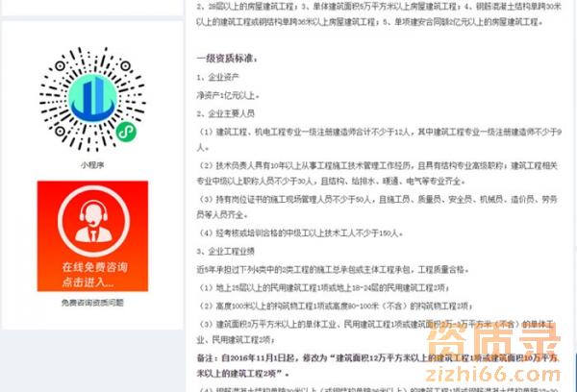The width and height of the screenshot is (577, 392).
Task: Click the zizhi66.com watermark text
Action: pyautogui.click(x=492, y=375)
